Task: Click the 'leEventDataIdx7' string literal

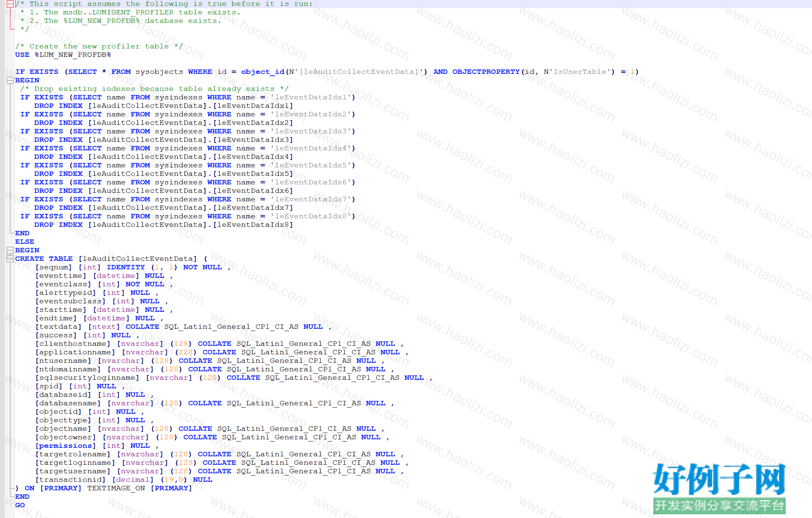Action: (x=311, y=199)
